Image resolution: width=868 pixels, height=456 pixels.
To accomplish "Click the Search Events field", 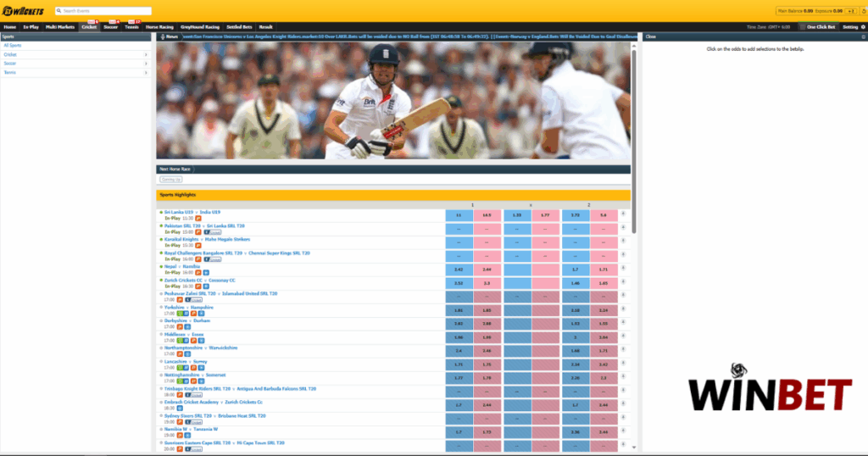I will pyautogui.click(x=103, y=10).
